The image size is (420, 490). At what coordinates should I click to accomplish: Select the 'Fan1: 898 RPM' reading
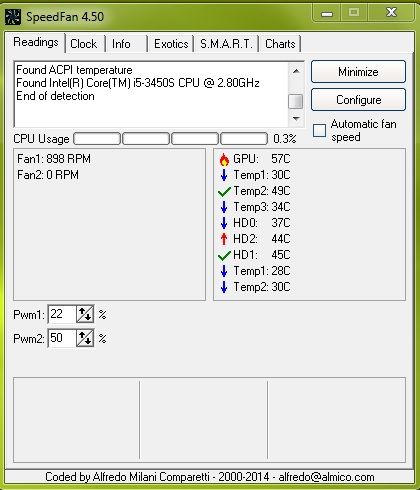coord(54,159)
